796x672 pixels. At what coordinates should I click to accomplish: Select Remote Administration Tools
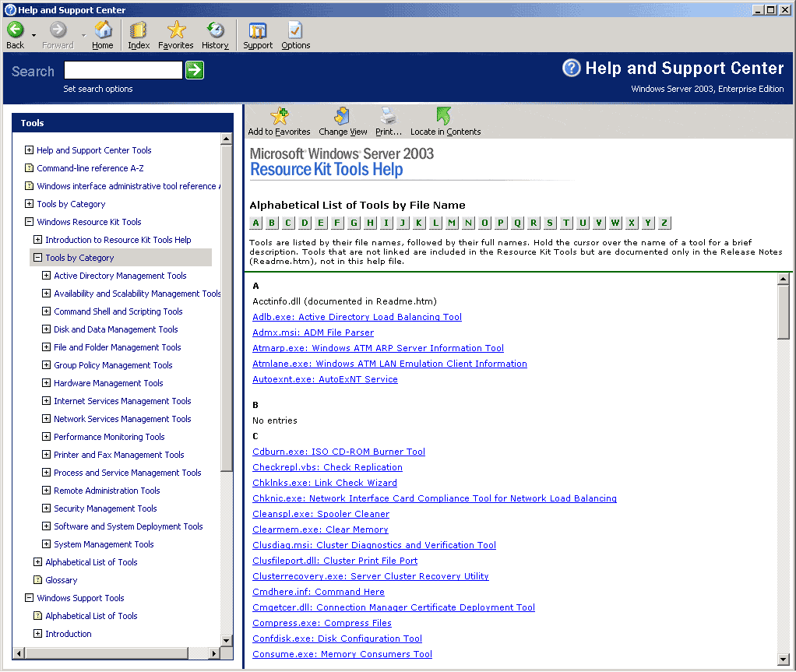(x=107, y=491)
